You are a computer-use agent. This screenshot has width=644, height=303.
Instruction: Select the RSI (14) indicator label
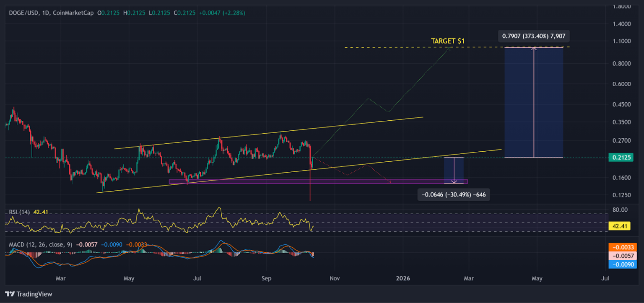click(x=19, y=212)
